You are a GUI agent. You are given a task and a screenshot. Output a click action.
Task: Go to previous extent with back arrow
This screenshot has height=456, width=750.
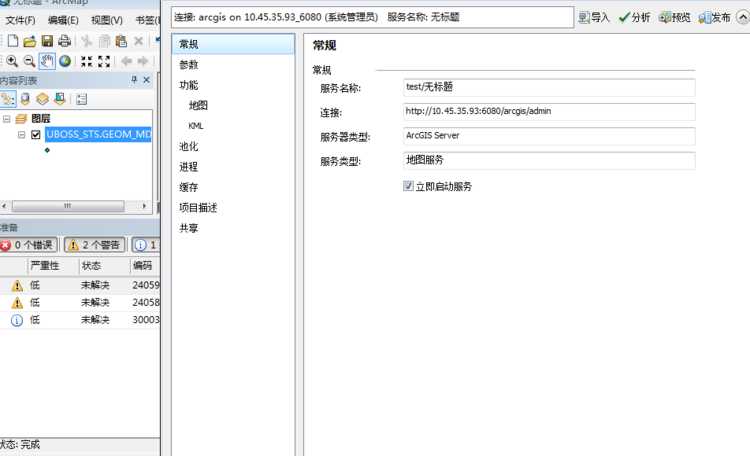click(x=126, y=61)
